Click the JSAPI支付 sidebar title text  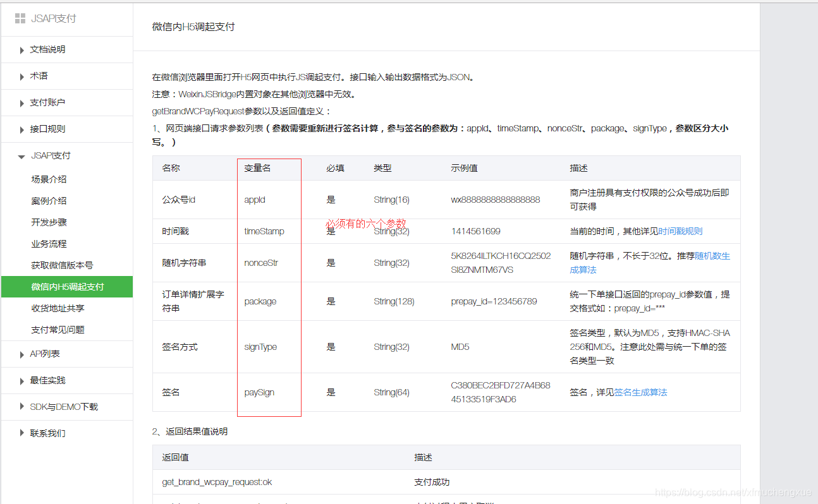click(54, 18)
